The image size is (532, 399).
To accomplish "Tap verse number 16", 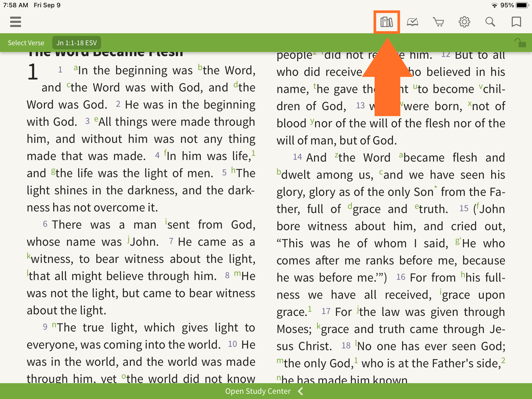I will click(x=401, y=277).
